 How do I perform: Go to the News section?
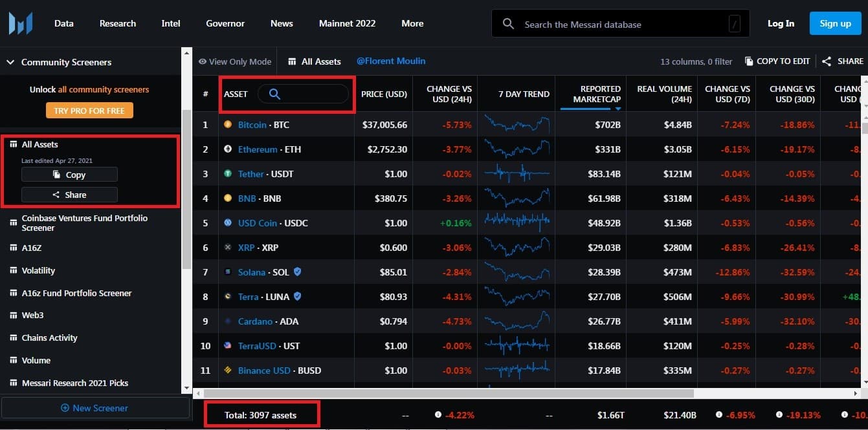click(282, 23)
